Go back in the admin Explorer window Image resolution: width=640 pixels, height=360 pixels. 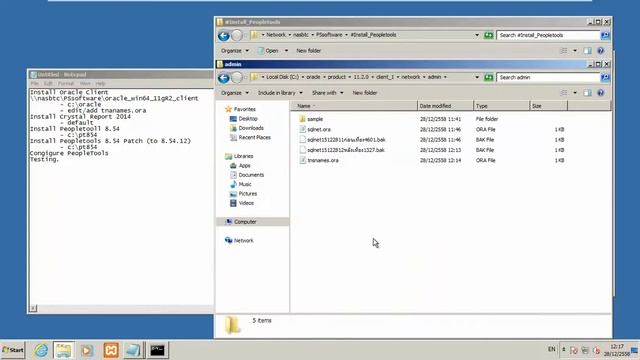224,78
